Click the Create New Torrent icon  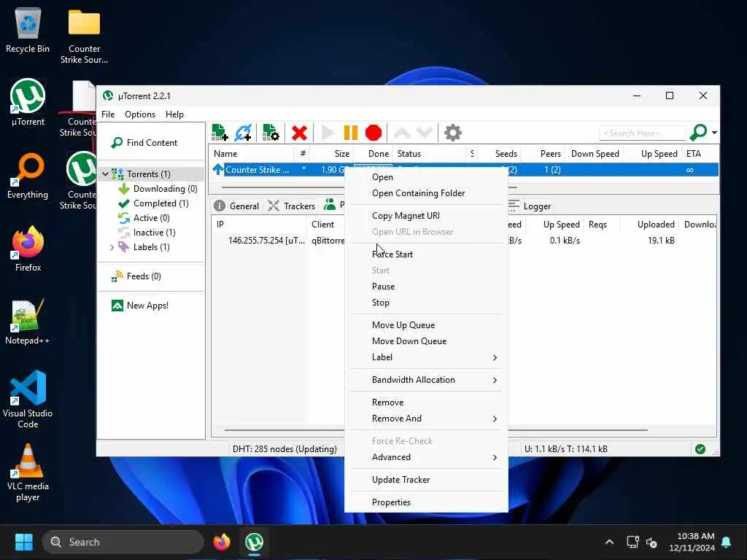pyautogui.click(x=271, y=133)
